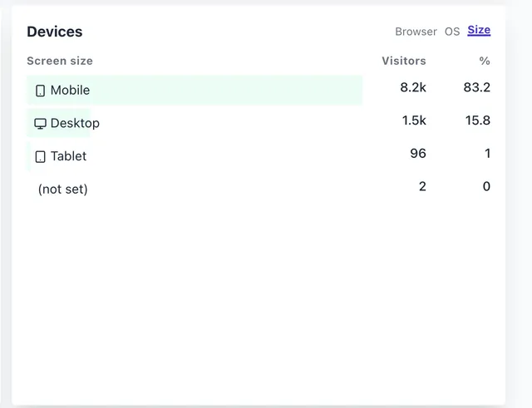Screen dimensions: 532x408
Task: Select the Size tab
Action: [479, 30]
